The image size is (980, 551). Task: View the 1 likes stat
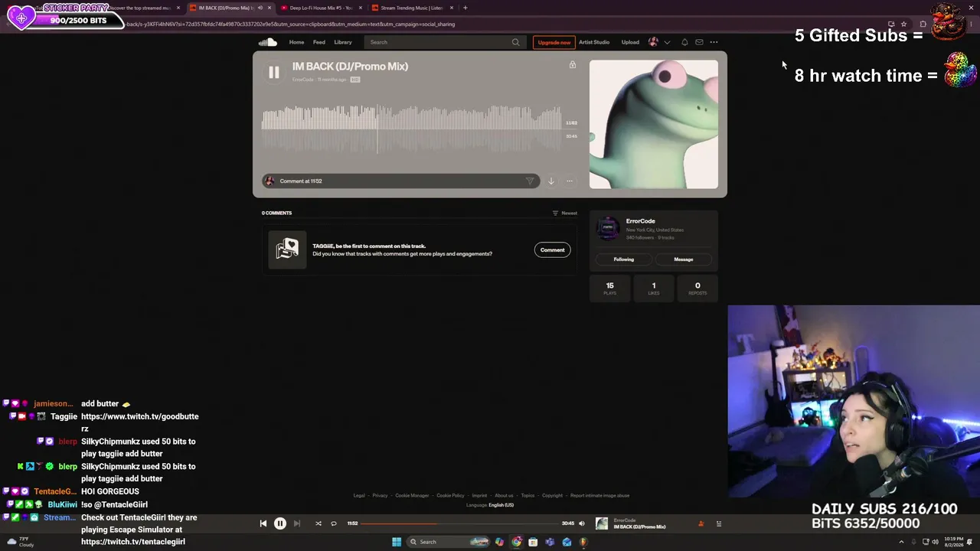click(653, 289)
